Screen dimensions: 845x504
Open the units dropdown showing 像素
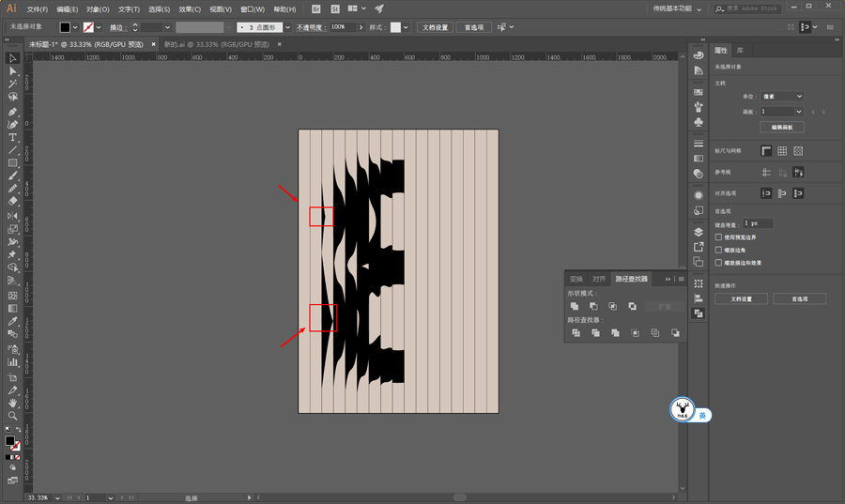pos(782,97)
